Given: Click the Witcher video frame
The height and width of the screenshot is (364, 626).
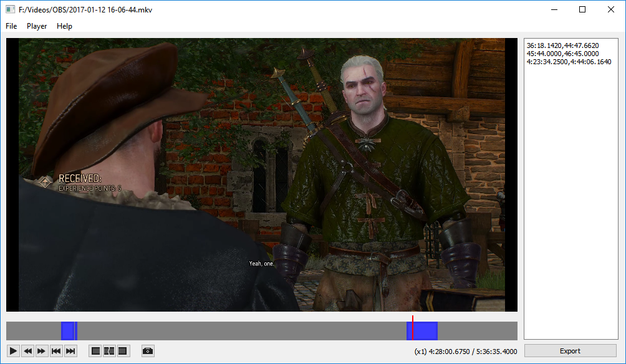Looking at the screenshot, I should pos(262,175).
